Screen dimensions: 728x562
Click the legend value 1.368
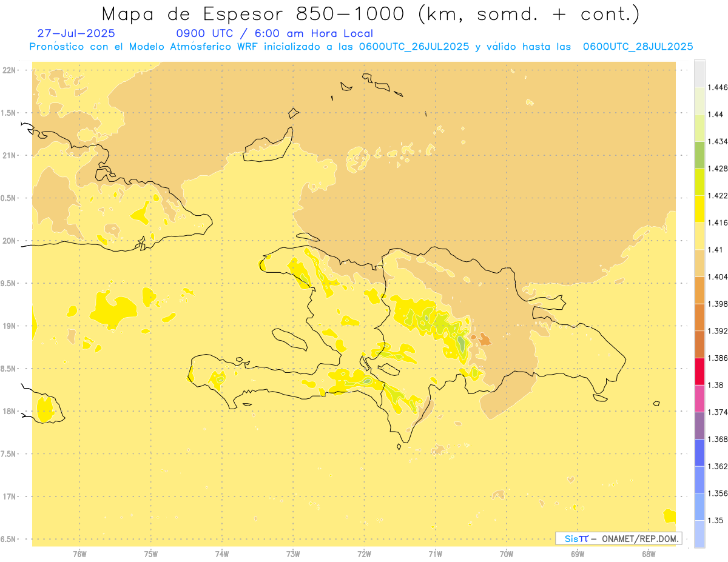(x=718, y=439)
